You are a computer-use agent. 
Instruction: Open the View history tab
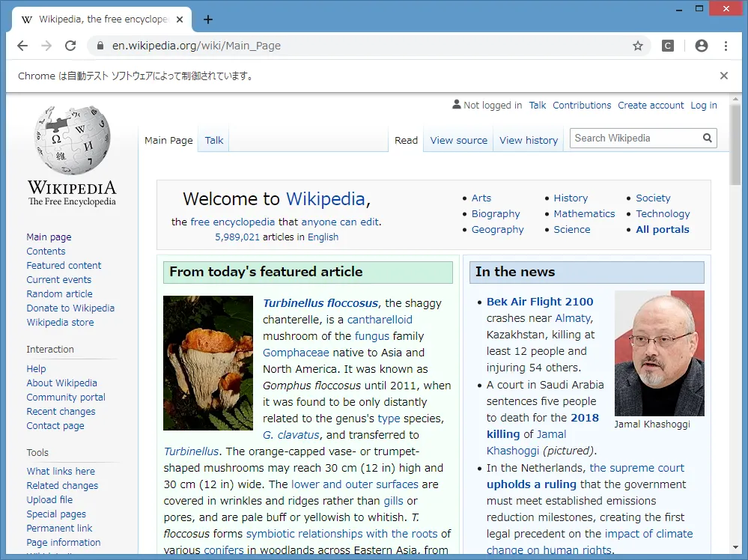point(528,140)
